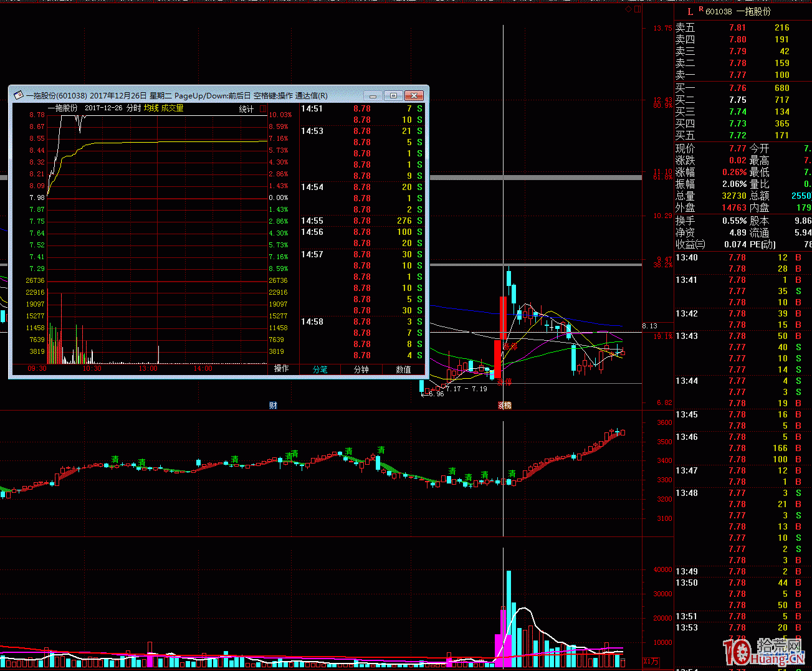Click the 13:40 time label in tick list
The height and width of the screenshot is (671, 812).
(x=687, y=257)
